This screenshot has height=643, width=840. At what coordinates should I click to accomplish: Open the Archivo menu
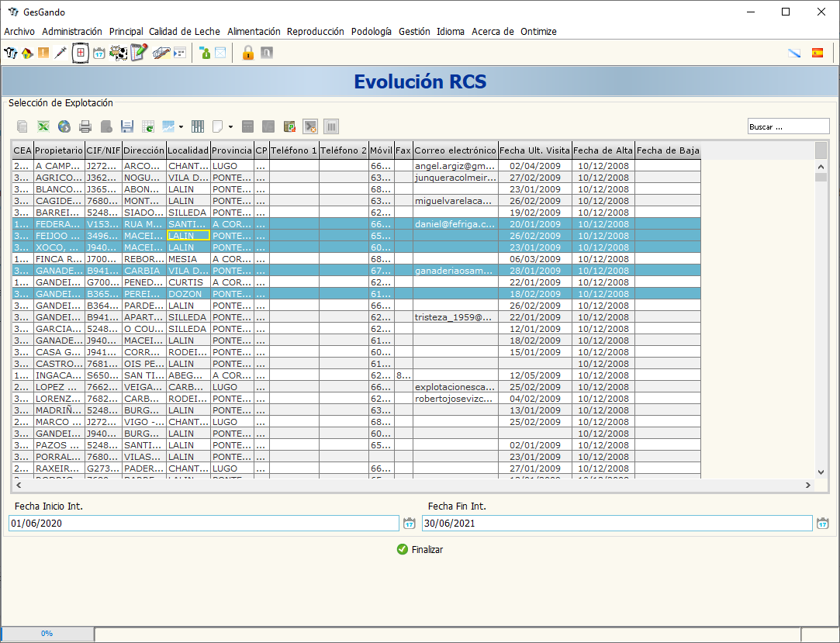click(x=19, y=32)
